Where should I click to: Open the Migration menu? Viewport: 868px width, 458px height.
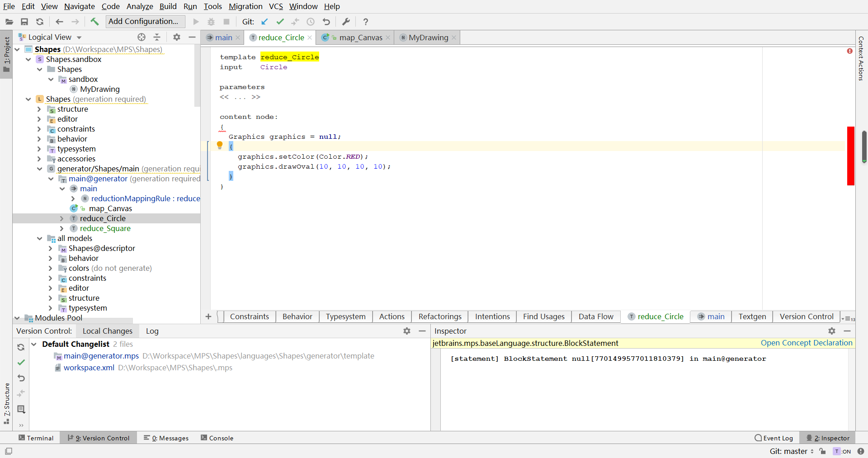pos(245,6)
